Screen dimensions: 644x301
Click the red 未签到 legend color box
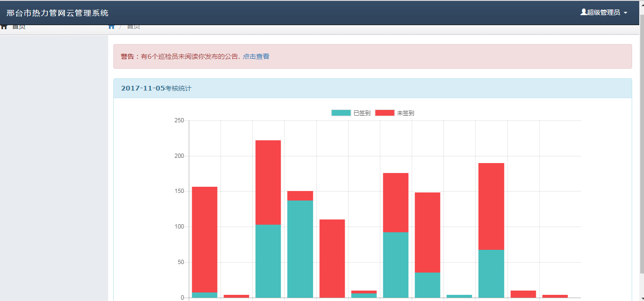pyautogui.click(x=385, y=113)
